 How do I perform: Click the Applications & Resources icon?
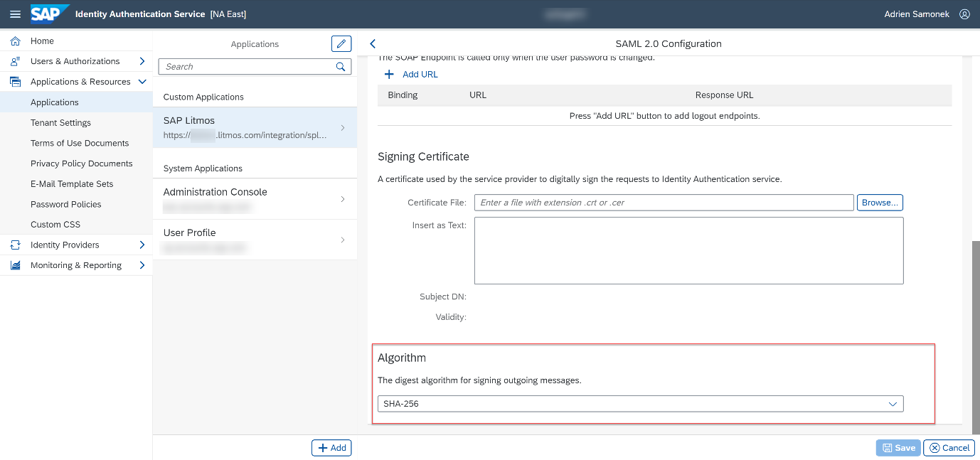[15, 82]
